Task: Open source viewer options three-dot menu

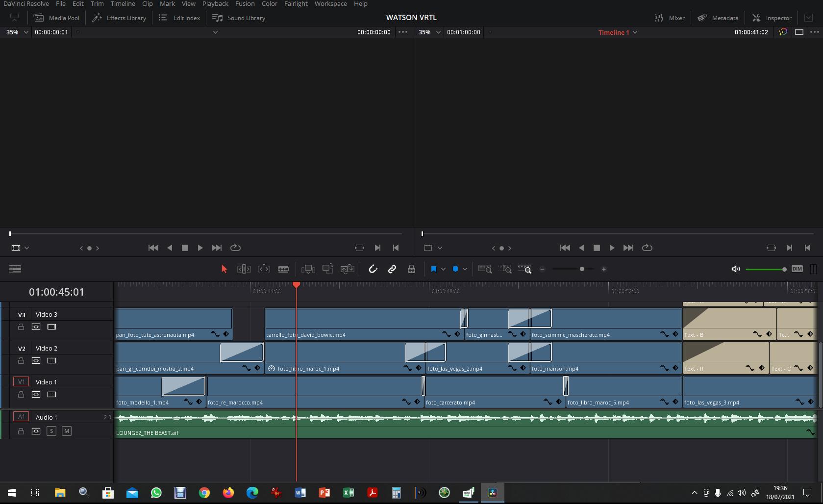Action: click(x=402, y=32)
